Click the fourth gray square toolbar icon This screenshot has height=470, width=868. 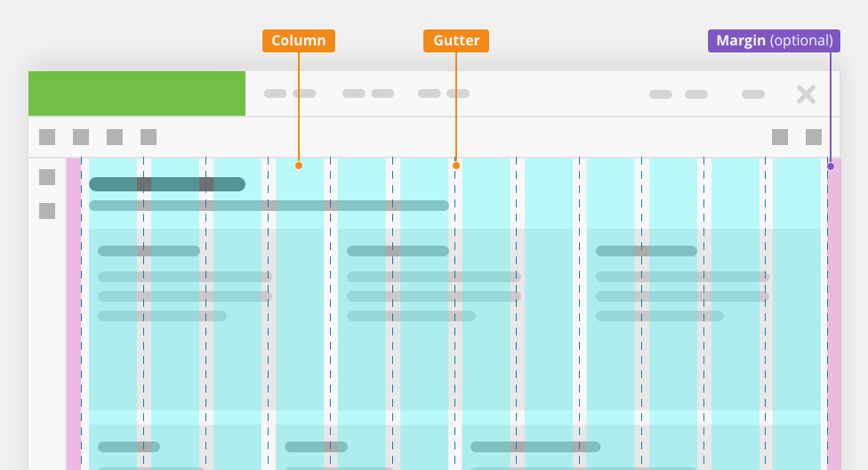click(x=149, y=137)
